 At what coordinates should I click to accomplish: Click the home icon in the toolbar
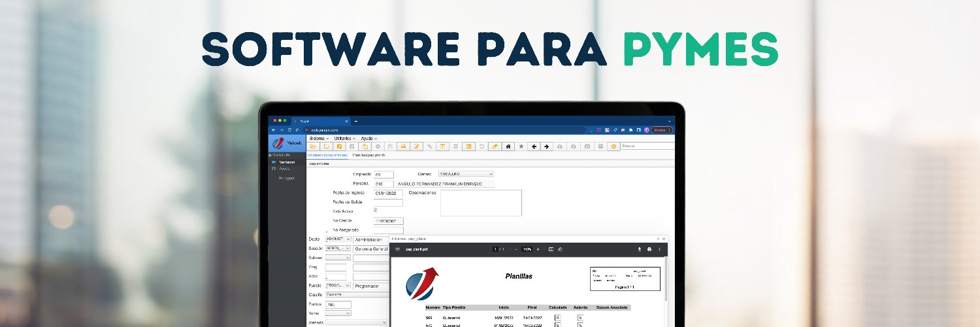508,146
